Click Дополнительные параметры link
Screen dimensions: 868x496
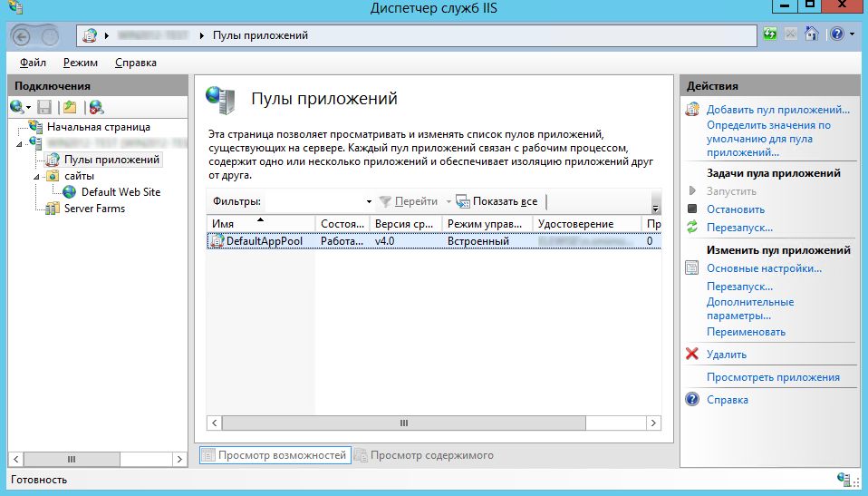(x=750, y=308)
